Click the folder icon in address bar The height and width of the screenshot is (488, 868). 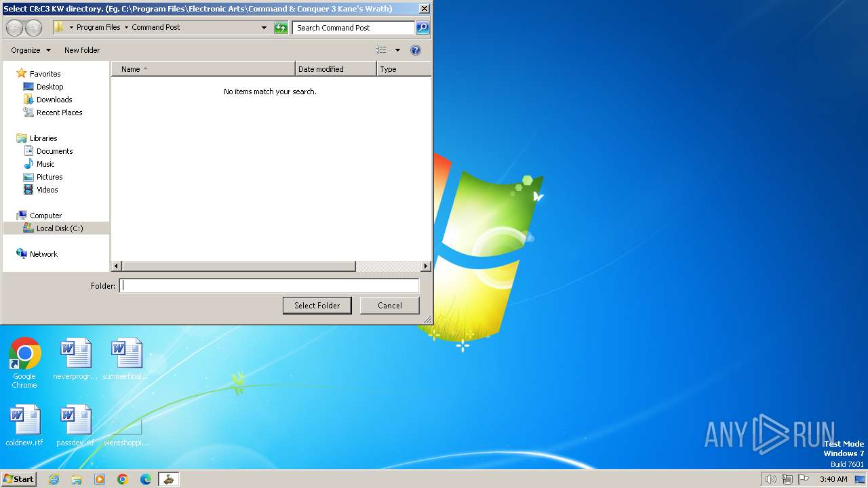point(59,27)
